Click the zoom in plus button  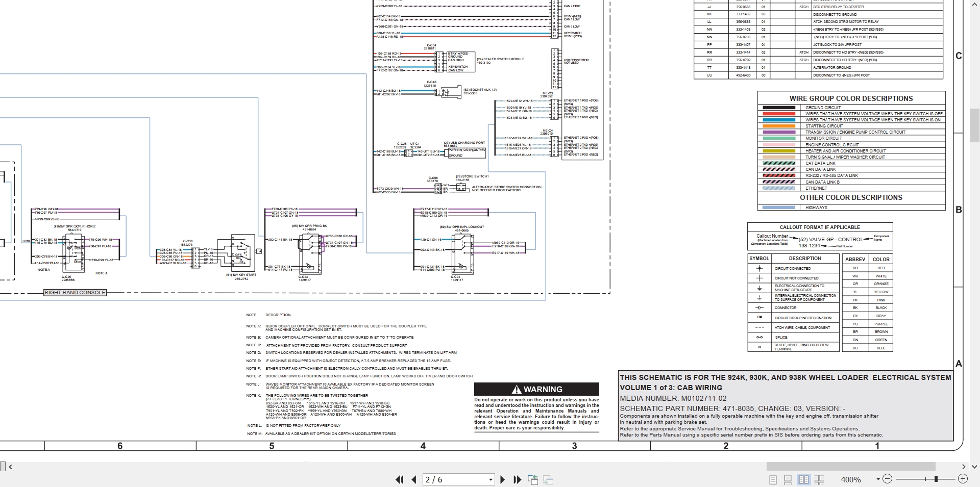[963, 479]
